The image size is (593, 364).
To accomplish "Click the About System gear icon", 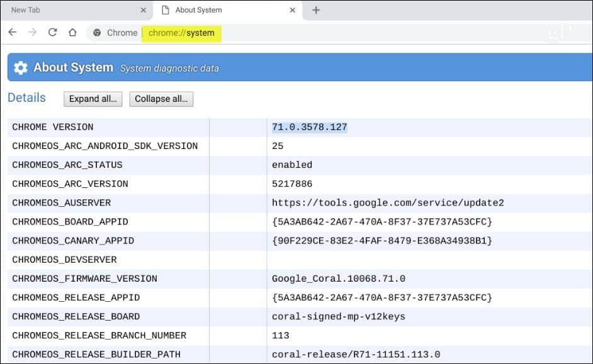I will click(20, 68).
